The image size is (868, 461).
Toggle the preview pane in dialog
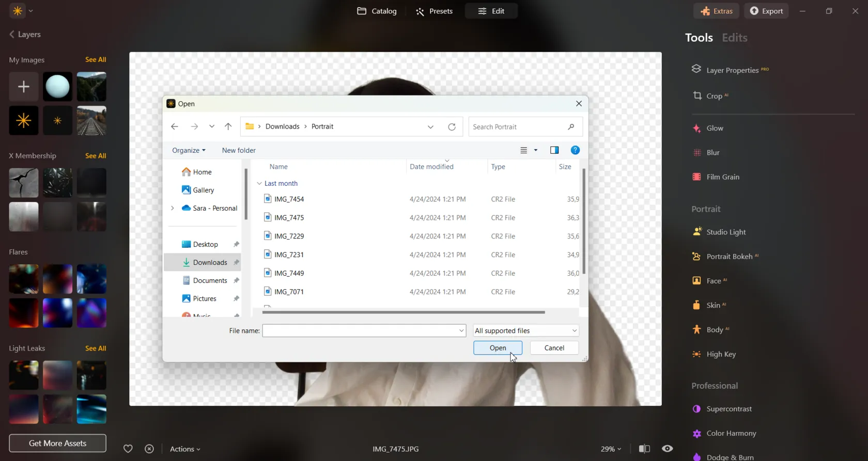pyautogui.click(x=554, y=150)
